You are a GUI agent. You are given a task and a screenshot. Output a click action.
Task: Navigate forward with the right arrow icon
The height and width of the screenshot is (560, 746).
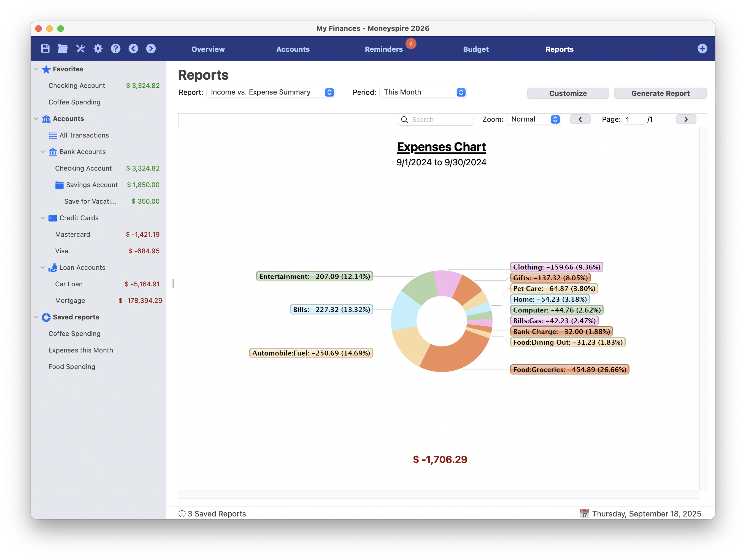(x=151, y=49)
